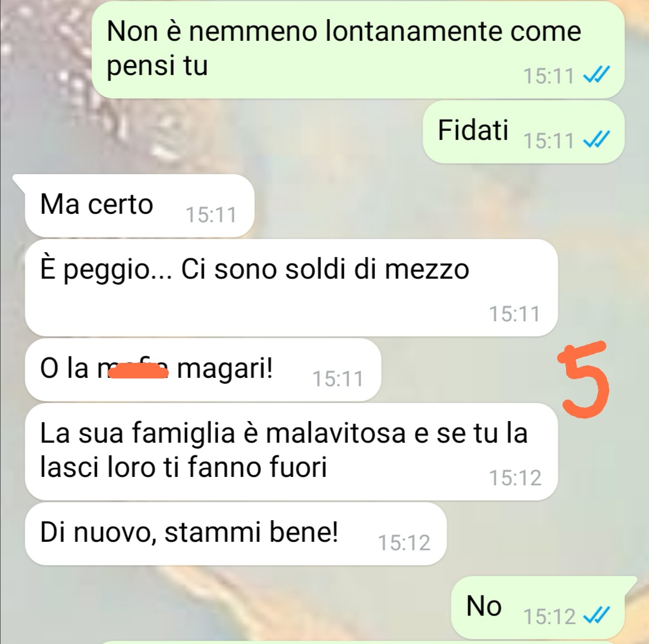Click the 15:11 timestamp beside 'magari!'
Screen dimensions: 649x644
(x=338, y=378)
